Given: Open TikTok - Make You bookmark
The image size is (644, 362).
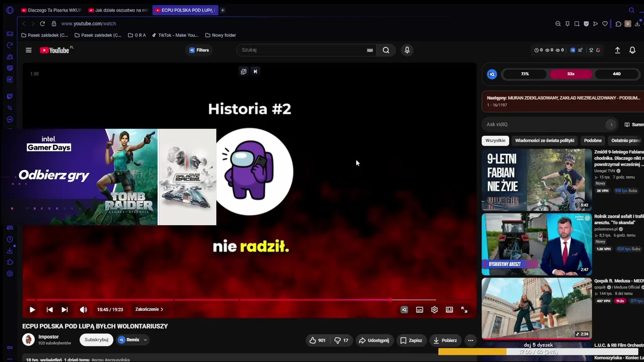Looking at the screenshot, I should 175,35.
